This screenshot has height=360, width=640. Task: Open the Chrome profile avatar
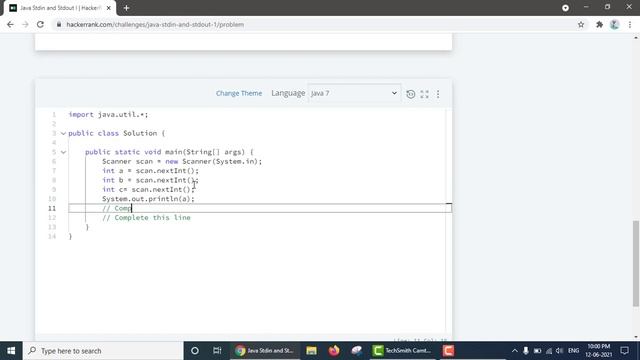[614, 24]
